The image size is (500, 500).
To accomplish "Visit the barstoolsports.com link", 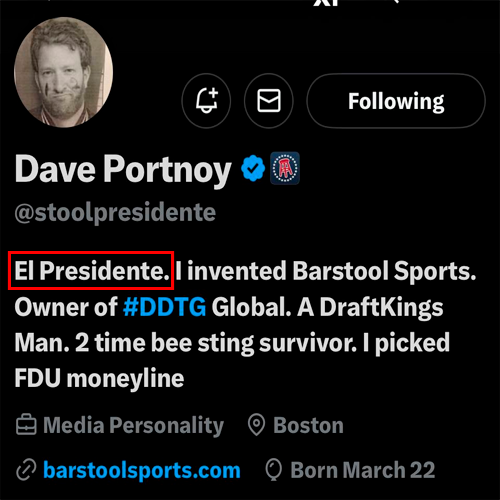I will (x=142, y=470).
